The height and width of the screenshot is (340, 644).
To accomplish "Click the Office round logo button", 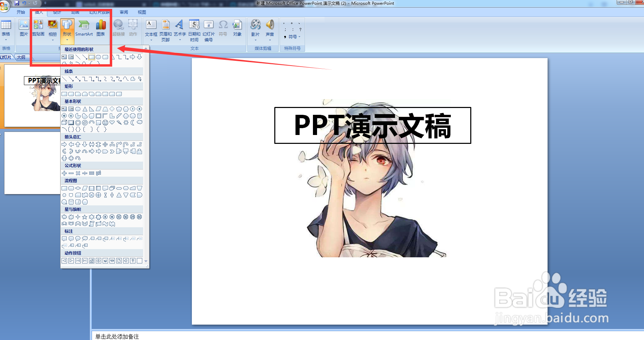I will (x=4, y=6).
